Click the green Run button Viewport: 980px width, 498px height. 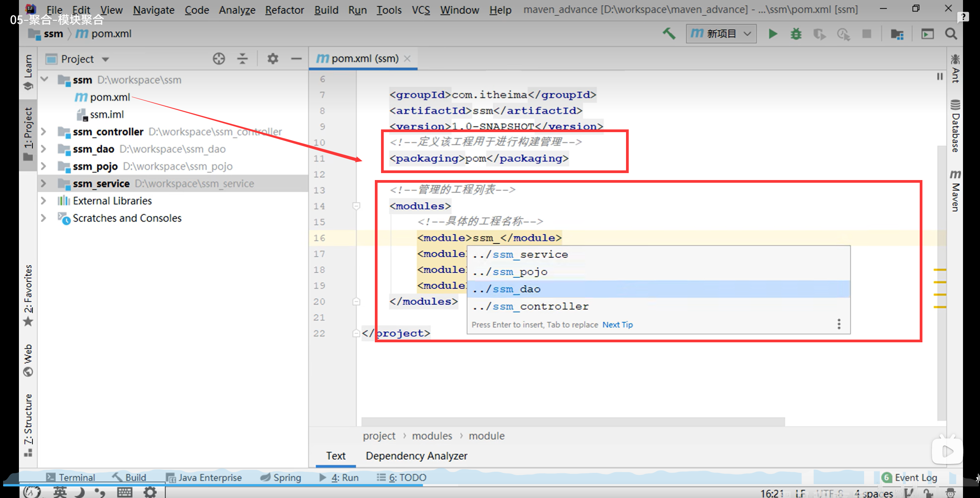click(x=772, y=34)
